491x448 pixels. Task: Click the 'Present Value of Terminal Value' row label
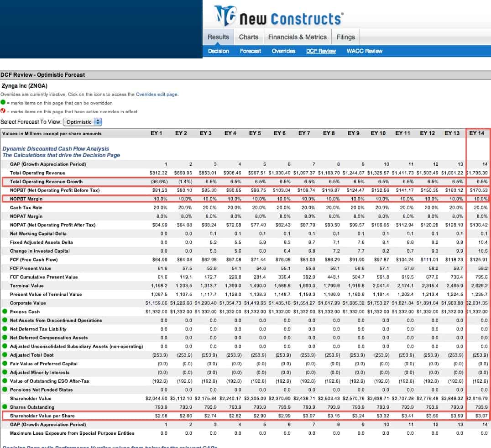[46, 294]
